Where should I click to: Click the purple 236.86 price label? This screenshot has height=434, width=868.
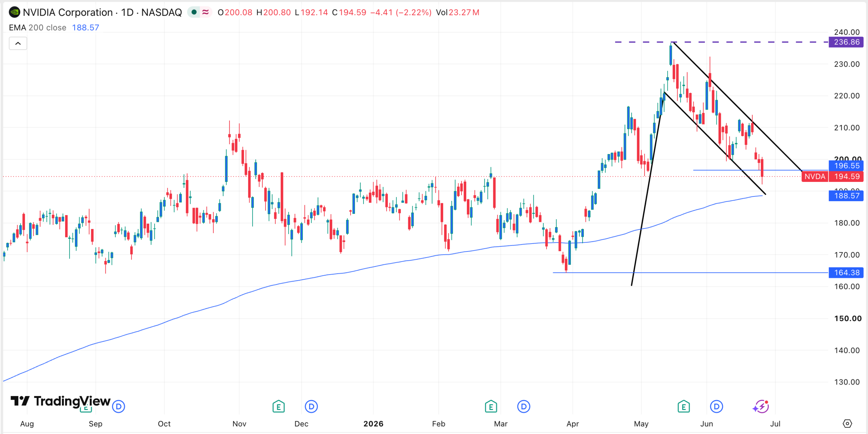pyautogui.click(x=846, y=42)
